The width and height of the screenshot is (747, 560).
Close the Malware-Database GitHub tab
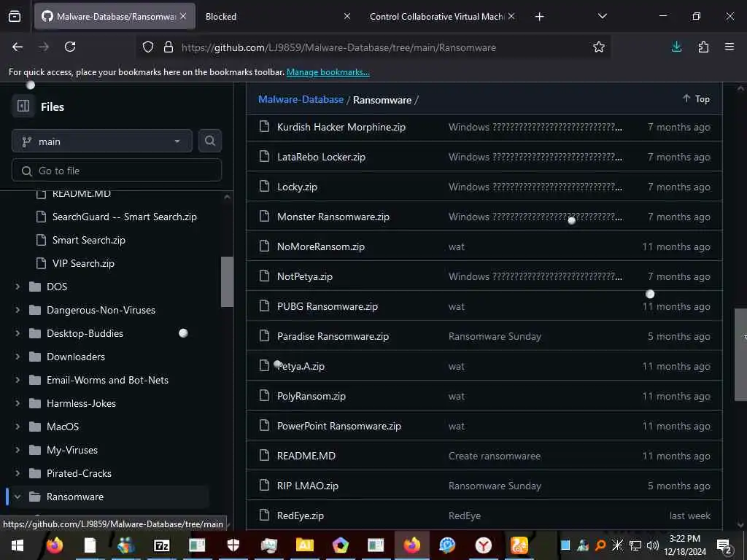(183, 16)
